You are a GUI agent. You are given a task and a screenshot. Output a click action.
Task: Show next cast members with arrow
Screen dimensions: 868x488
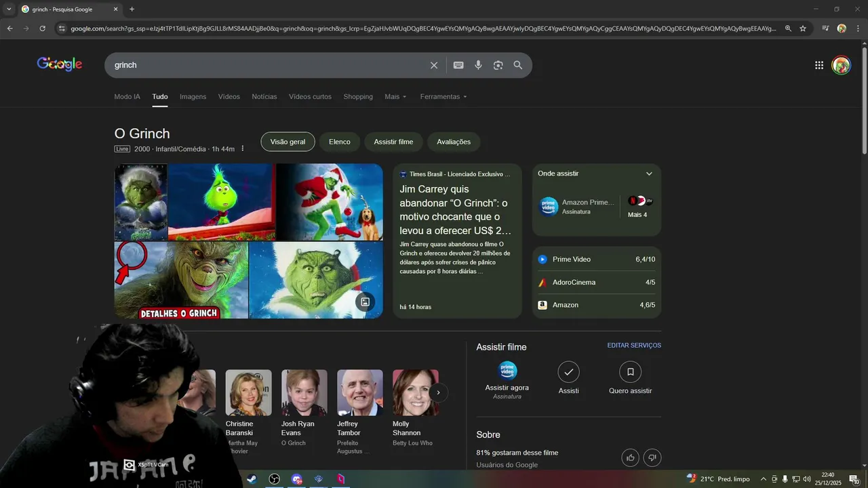(438, 392)
